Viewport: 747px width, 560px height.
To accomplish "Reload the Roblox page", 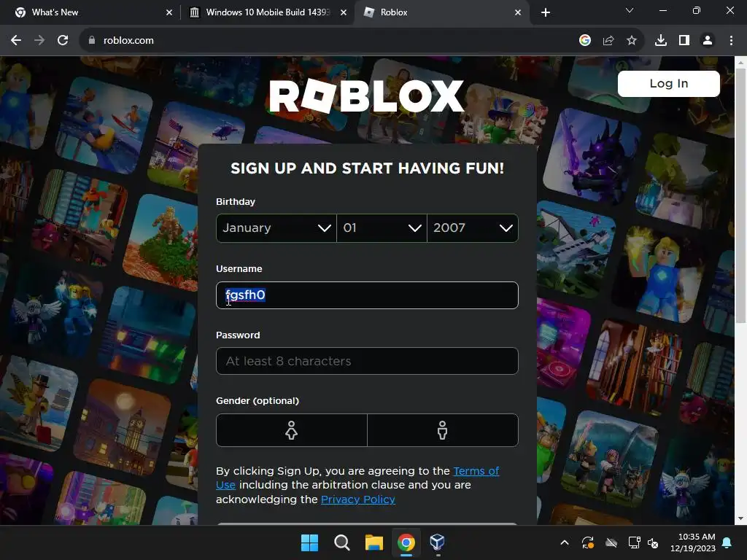I will click(63, 41).
